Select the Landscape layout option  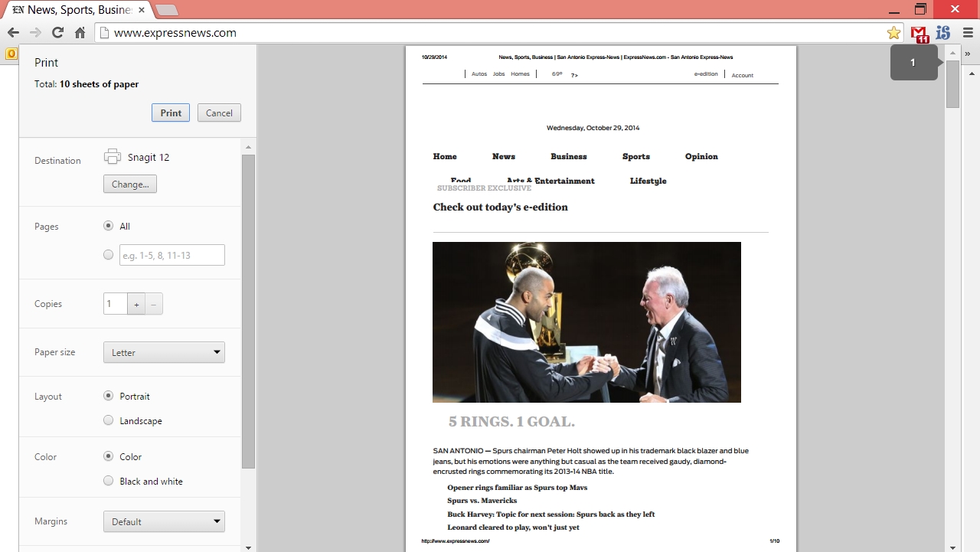(108, 420)
